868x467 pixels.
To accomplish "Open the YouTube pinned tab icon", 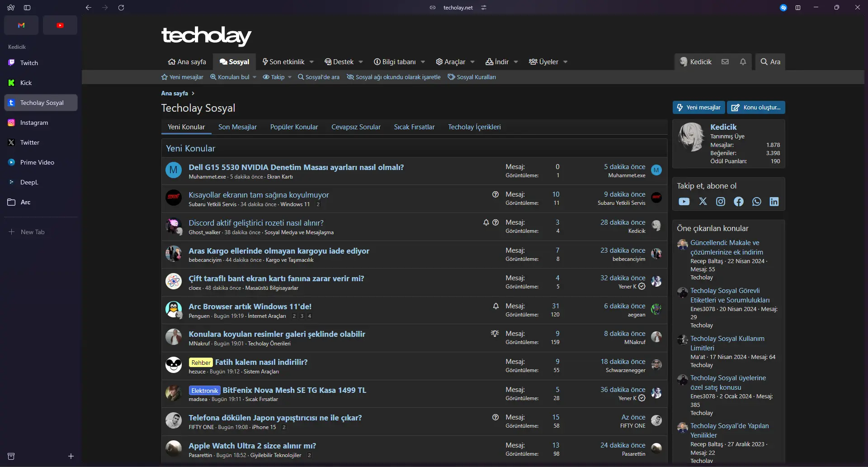I will 60,25.
